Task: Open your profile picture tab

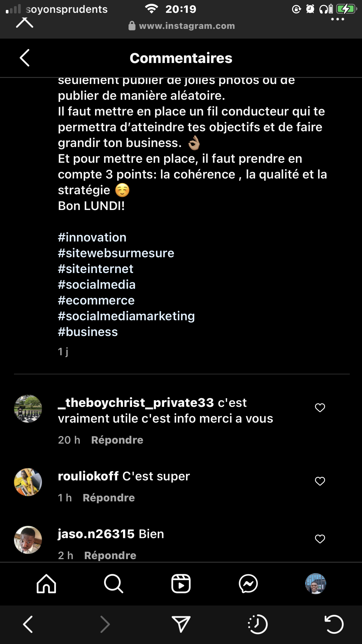Action: tap(315, 584)
